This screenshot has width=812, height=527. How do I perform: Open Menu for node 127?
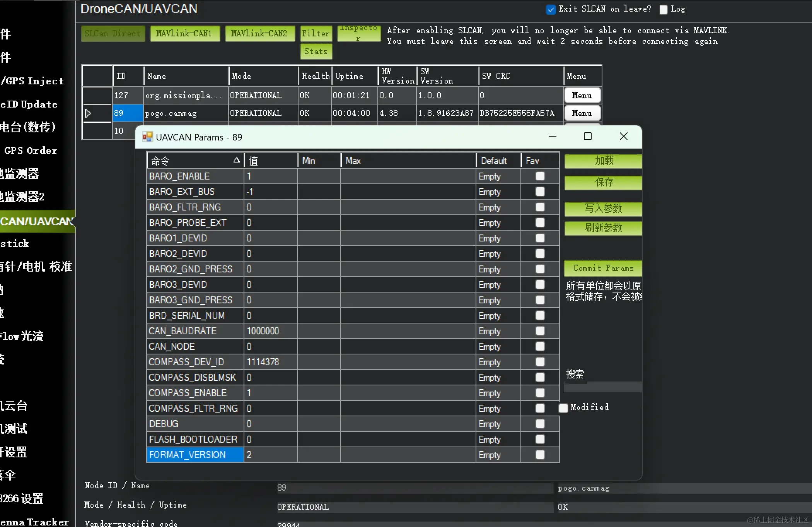(x=582, y=96)
